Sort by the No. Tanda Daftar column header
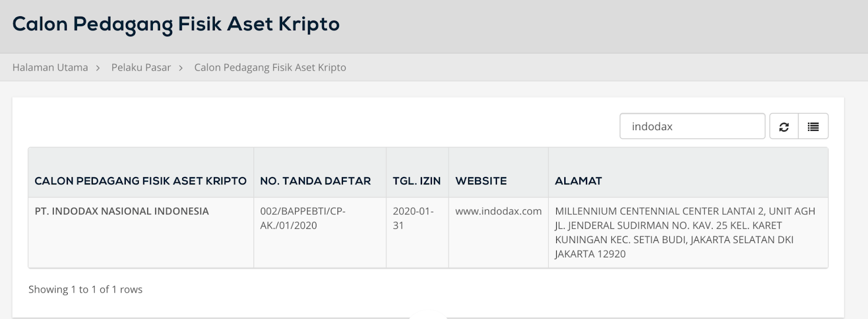Viewport: 868px width, 319px height. tap(315, 181)
